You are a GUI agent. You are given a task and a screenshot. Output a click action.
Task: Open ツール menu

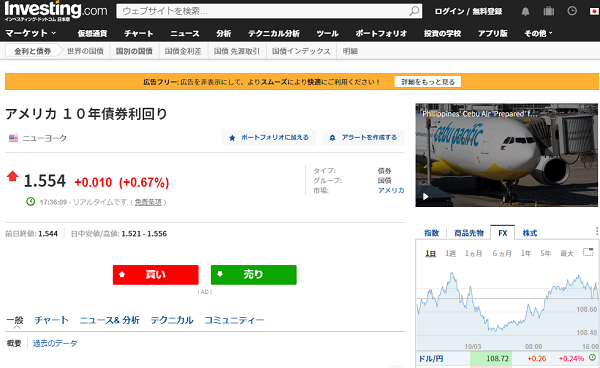coord(328,33)
